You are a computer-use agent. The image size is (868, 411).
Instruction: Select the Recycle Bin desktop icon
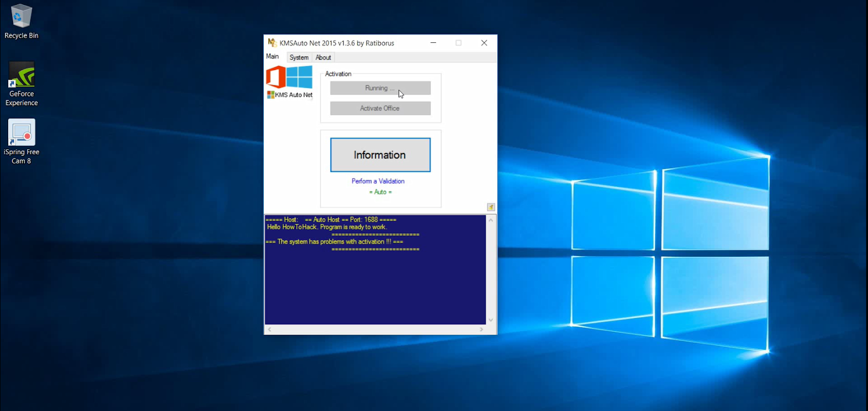[21, 22]
